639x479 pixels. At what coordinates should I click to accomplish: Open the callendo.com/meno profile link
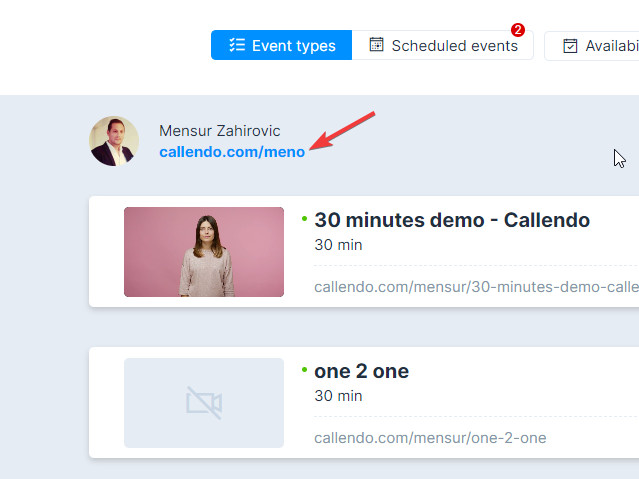232,152
